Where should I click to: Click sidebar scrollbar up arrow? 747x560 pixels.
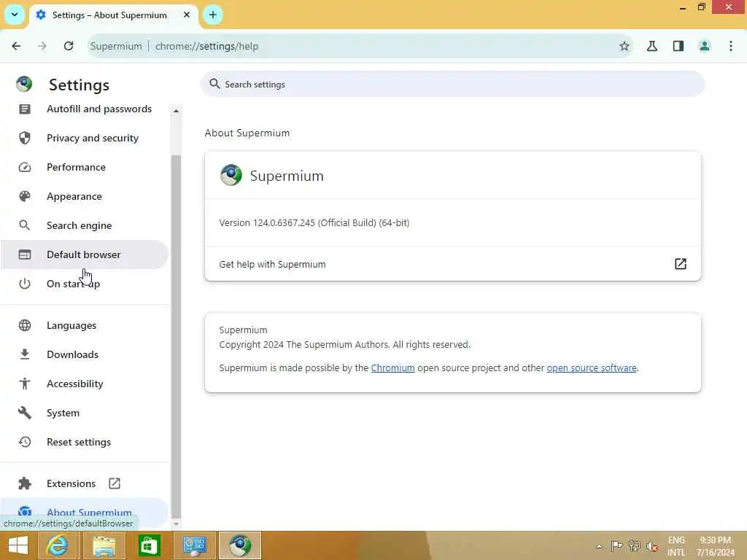176,111
